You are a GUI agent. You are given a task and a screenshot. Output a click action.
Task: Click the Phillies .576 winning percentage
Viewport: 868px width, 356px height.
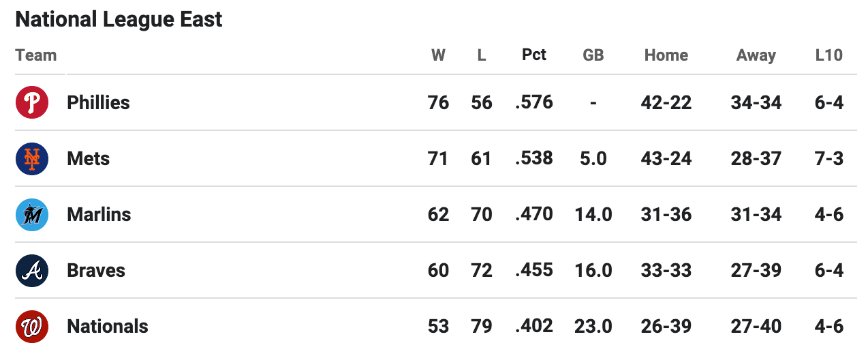pyautogui.click(x=534, y=102)
